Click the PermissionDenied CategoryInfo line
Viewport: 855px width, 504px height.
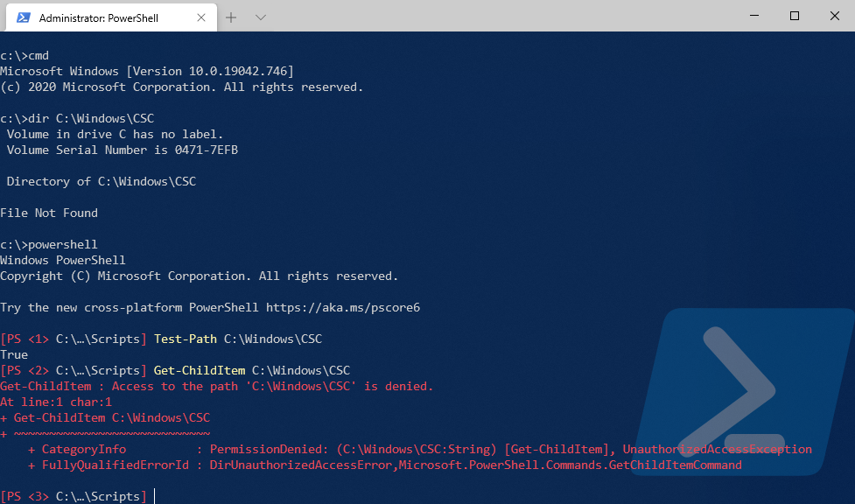[420, 449]
